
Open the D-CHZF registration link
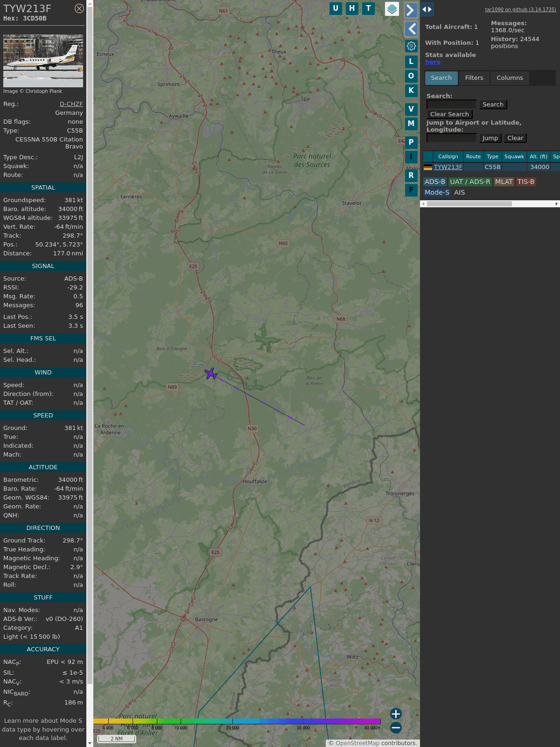tap(71, 104)
